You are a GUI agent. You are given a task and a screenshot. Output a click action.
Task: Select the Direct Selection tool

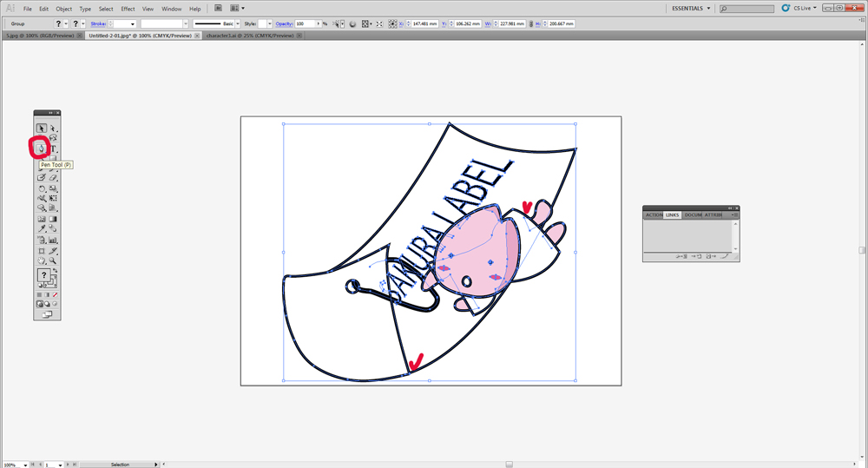pos(53,128)
